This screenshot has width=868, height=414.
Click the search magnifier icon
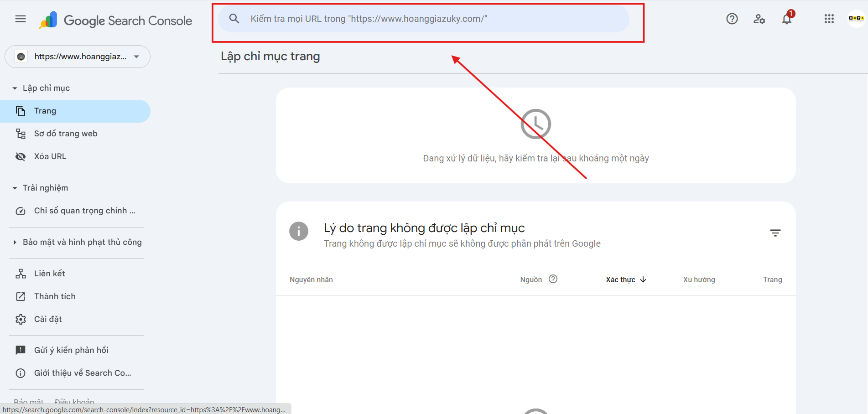coord(234,19)
